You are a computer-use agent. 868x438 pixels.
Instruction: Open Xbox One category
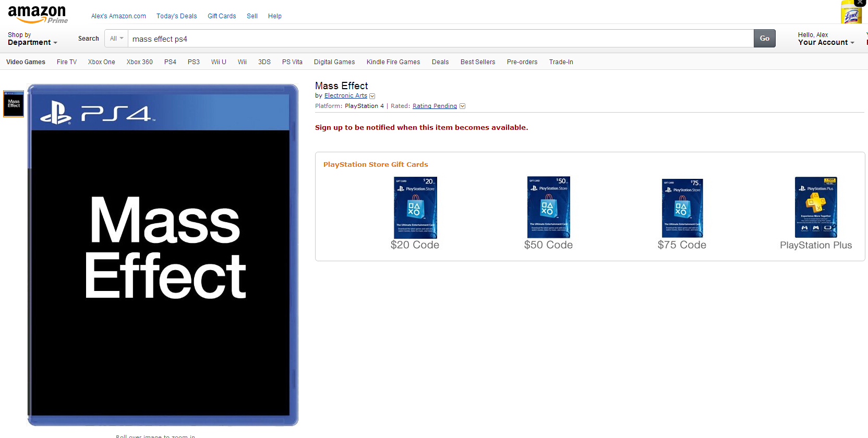(x=102, y=62)
